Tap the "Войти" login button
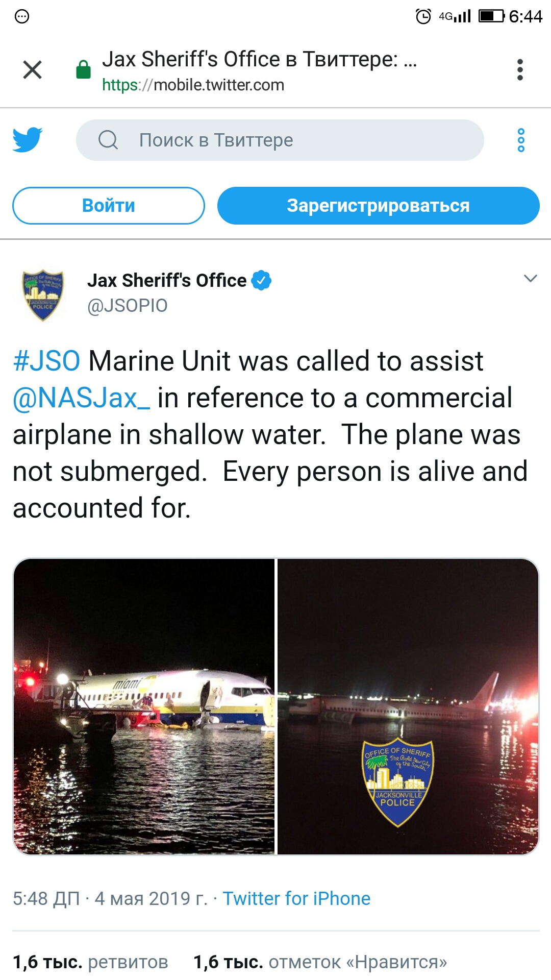551x980 pixels. tap(109, 206)
